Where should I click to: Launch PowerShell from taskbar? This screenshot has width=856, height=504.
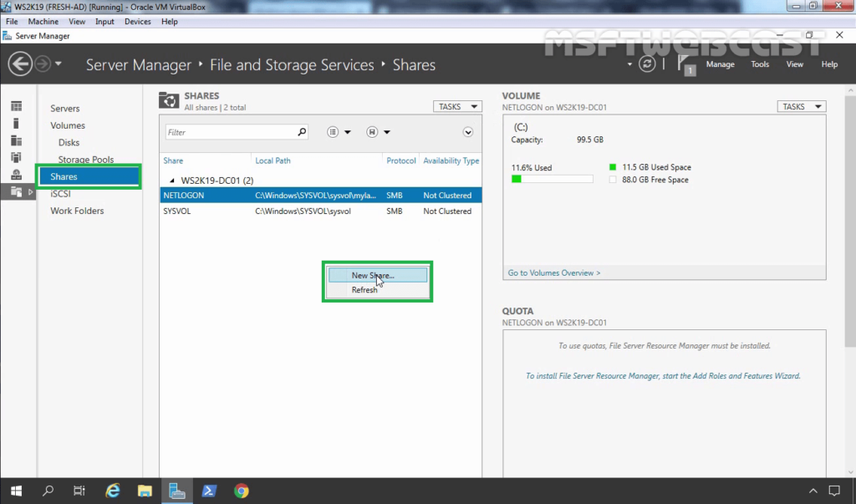(x=209, y=491)
